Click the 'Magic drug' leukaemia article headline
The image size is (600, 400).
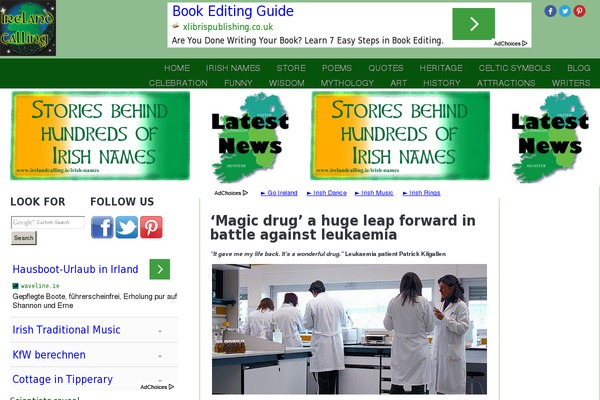[343, 227]
